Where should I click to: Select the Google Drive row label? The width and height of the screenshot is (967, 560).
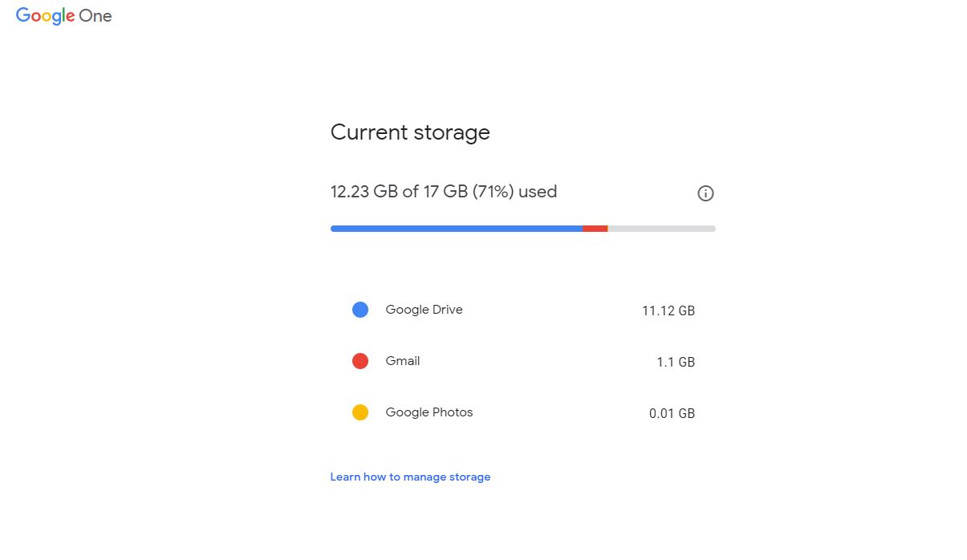pos(424,309)
